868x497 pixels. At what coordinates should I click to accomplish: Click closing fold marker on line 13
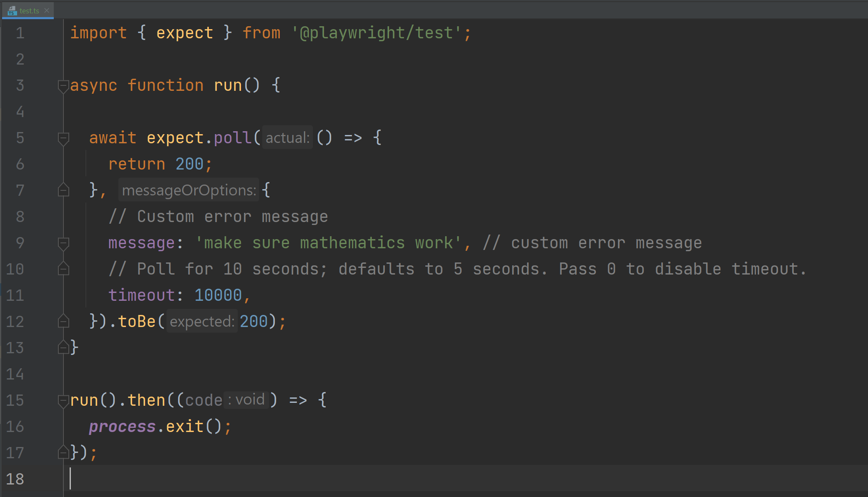pos(63,347)
